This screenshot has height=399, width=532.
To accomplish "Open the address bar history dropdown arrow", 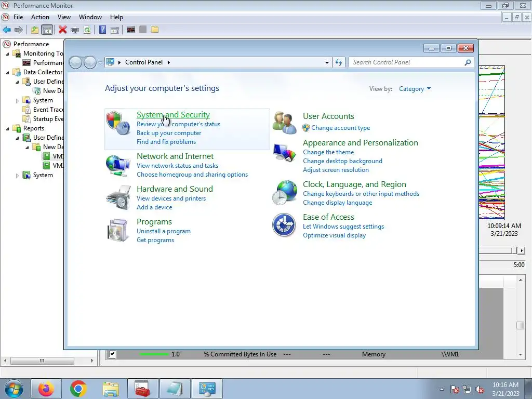I will tap(327, 62).
